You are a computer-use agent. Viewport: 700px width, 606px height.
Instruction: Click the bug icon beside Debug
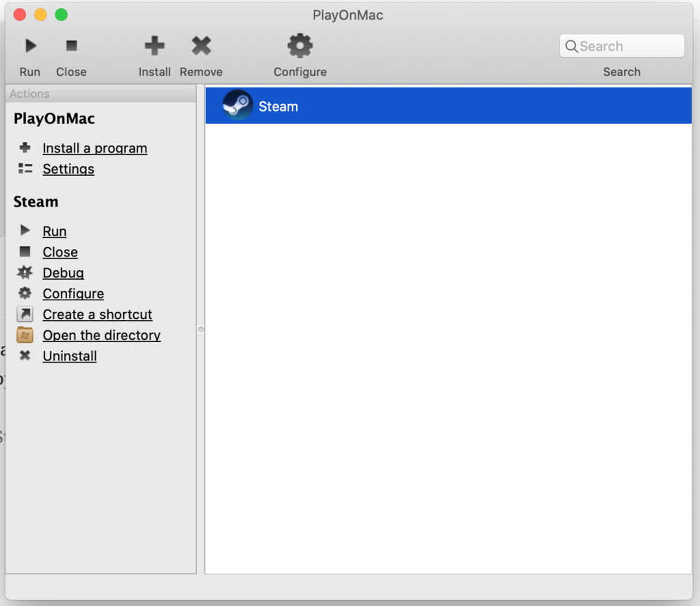pyautogui.click(x=25, y=272)
